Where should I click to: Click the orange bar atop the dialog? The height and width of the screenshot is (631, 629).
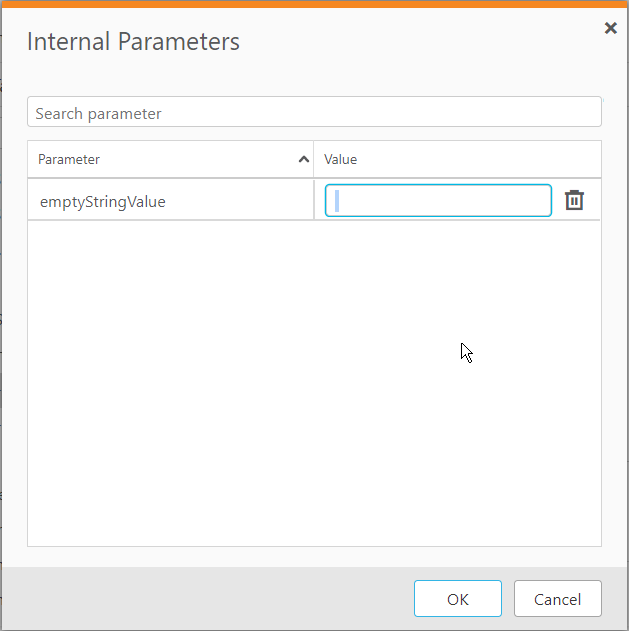[x=314, y=3]
